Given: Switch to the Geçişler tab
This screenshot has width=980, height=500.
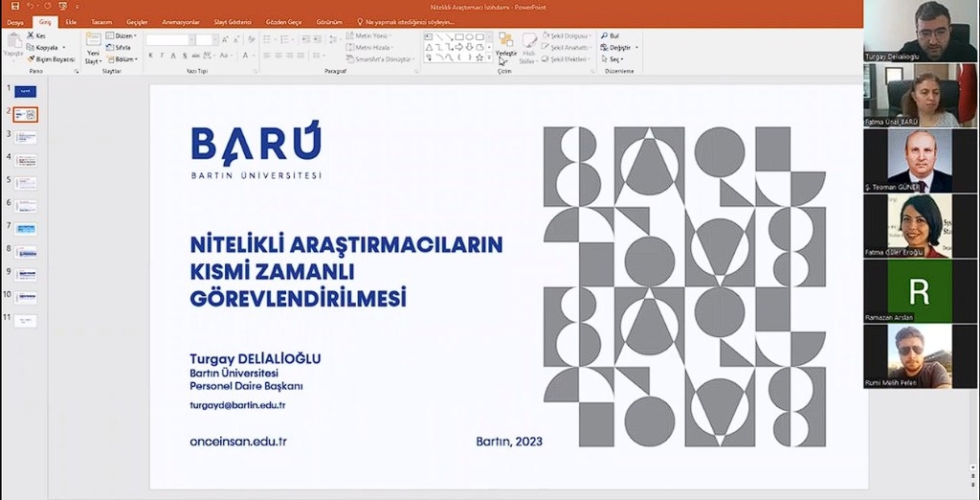Looking at the screenshot, I should tap(137, 22).
